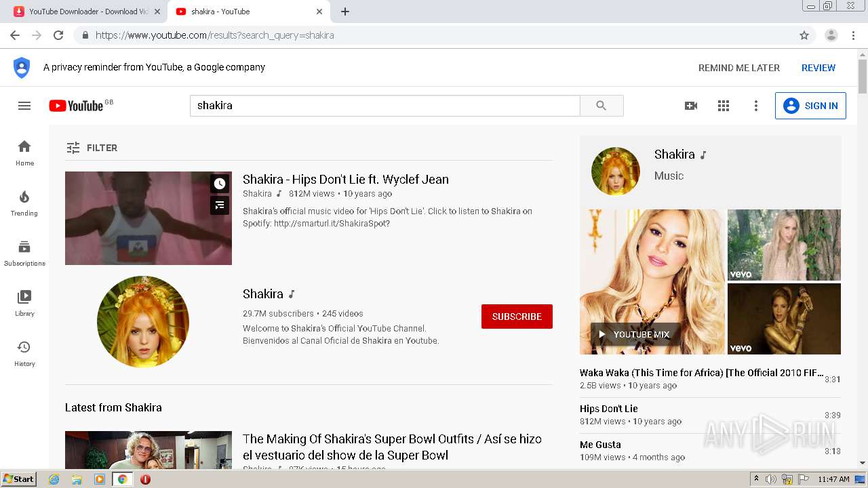View site lock information

85,35
